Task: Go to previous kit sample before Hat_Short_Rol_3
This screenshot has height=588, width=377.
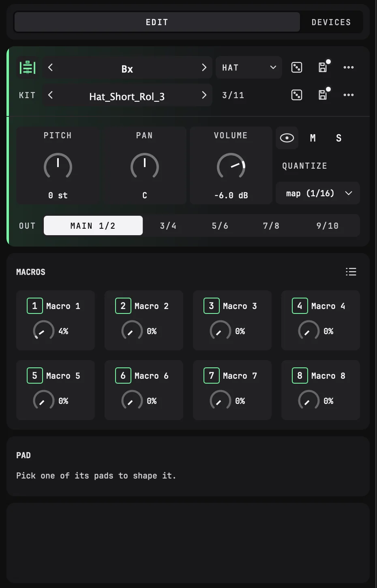Action: coord(50,95)
